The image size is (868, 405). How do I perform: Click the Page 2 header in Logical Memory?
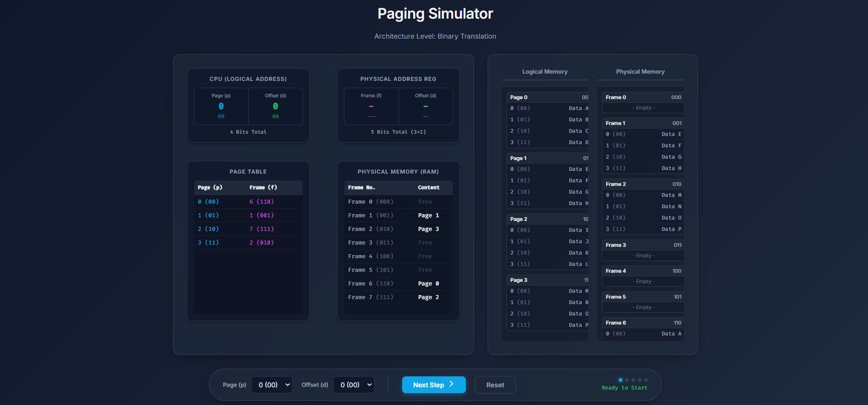tap(548, 219)
